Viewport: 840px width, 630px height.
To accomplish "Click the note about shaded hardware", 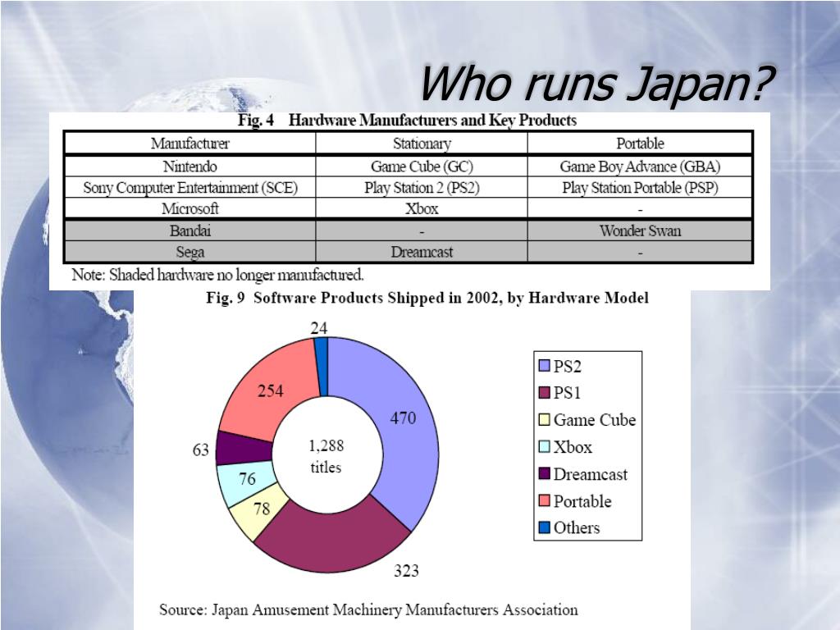I will 217,275.
